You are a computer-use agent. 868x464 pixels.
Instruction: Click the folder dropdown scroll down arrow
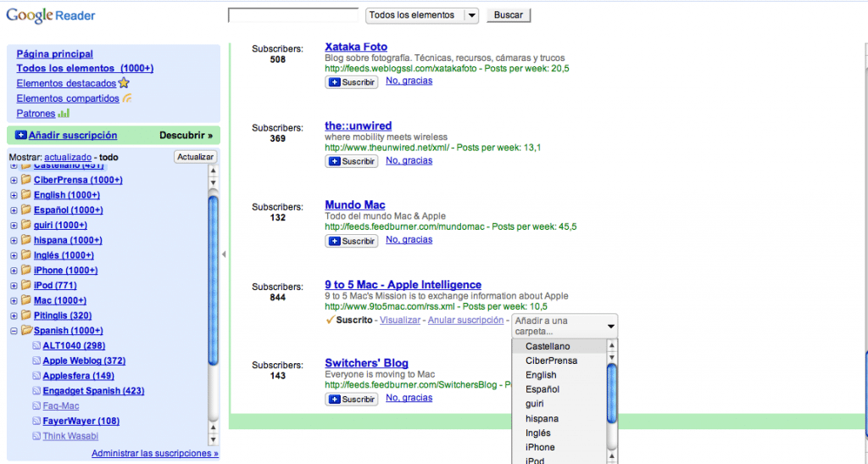point(612,358)
